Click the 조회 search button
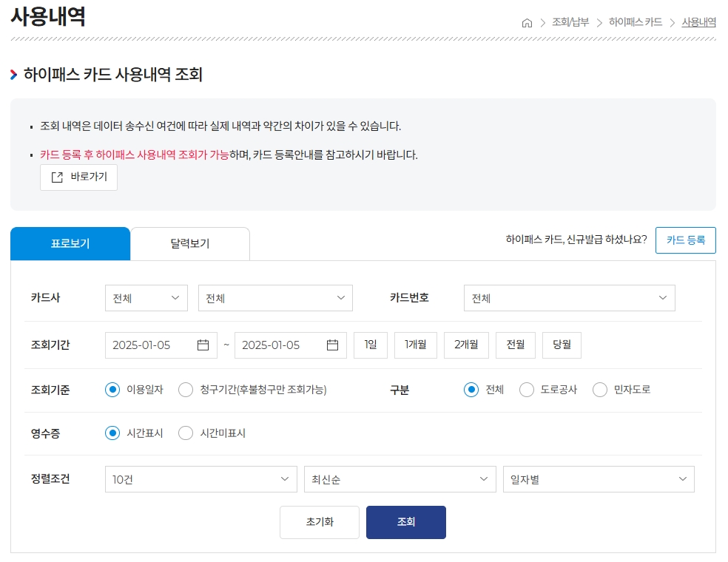This screenshot has width=728, height=562. (x=405, y=522)
